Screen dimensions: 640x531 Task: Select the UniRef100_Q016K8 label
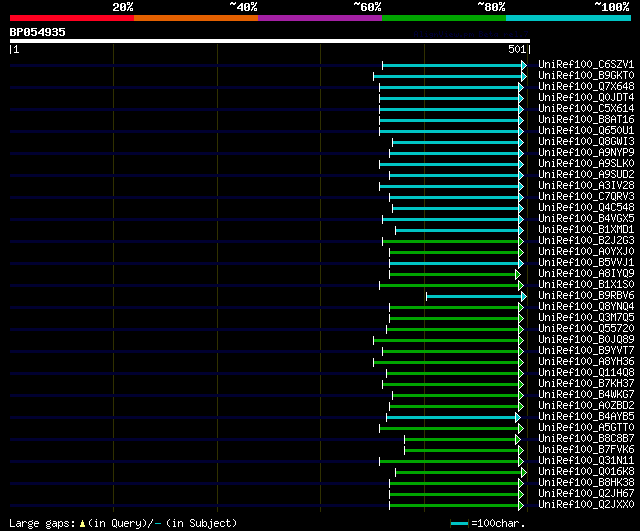click(586, 472)
